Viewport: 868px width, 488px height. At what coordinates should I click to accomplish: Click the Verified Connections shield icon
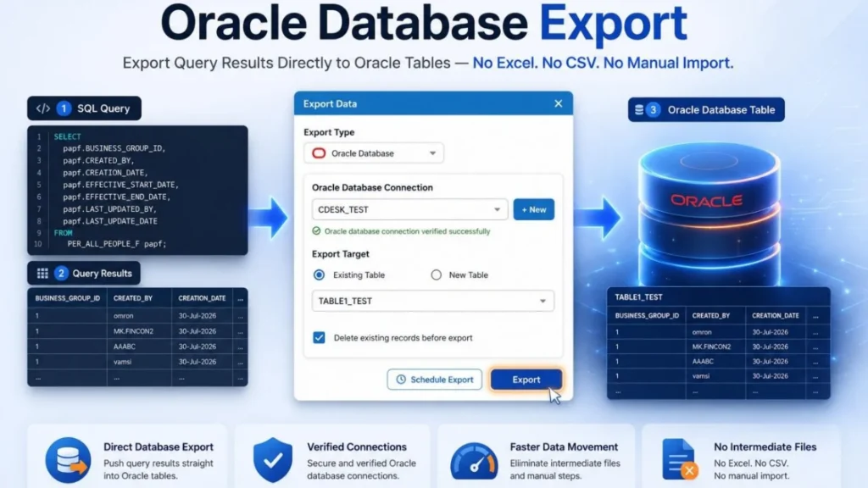click(x=272, y=460)
